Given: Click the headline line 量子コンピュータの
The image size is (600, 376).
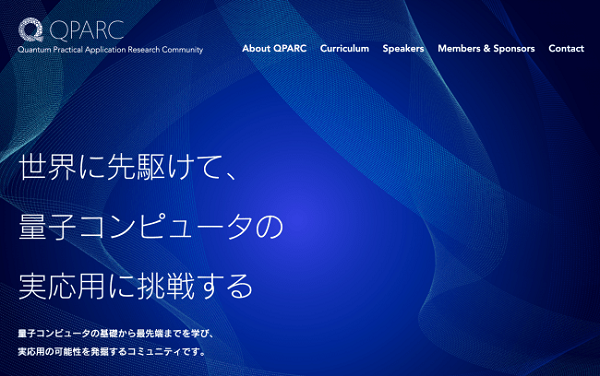Looking at the screenshot, I should coord(151,226).
